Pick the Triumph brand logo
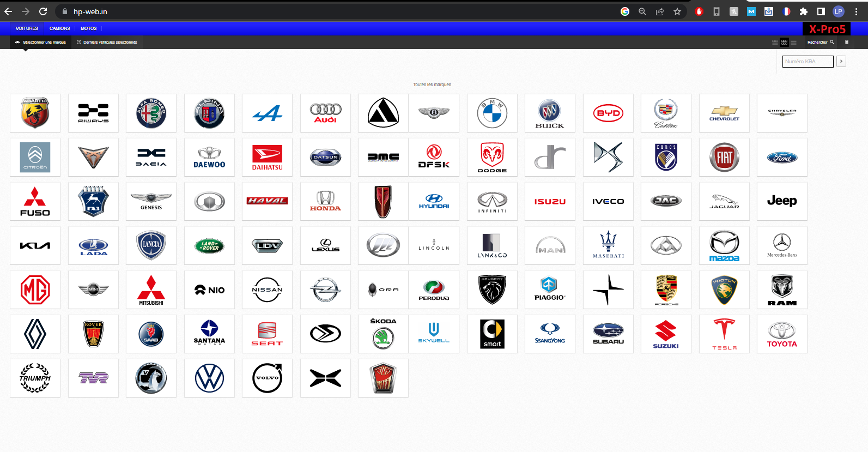Image resolution: width=868 pixels, height=452 pixels. coord(35,378)
